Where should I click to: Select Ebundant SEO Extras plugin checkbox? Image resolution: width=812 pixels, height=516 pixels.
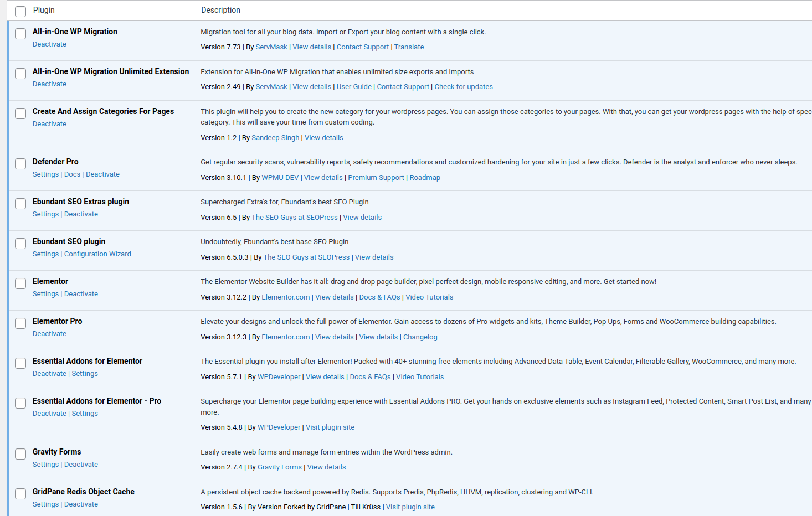(x=20, y=204)
